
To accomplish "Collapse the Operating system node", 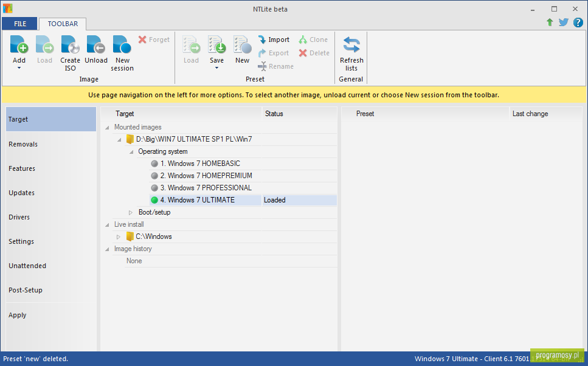I will point(131,152).
